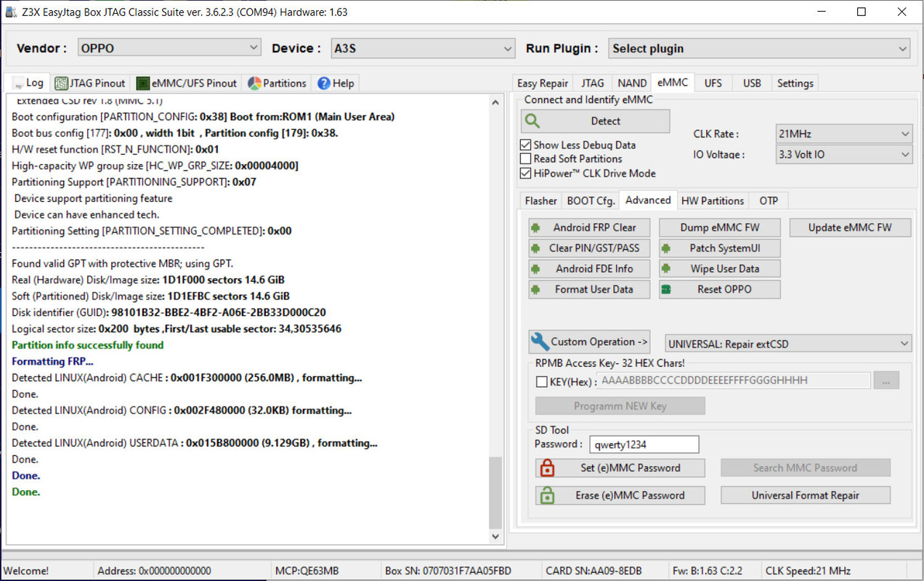Enable Read Soft Partitions checkbox
Image resolution: width=924 pixels, height=581 pixels.
526,159
